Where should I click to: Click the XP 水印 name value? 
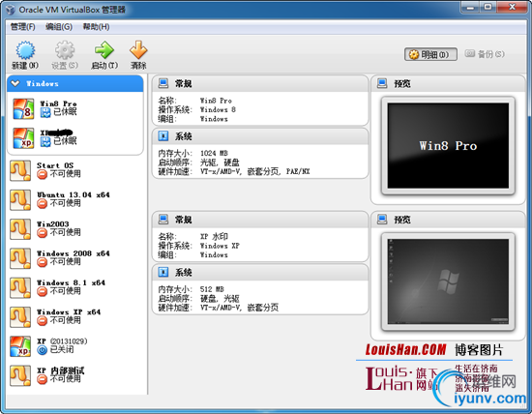[214, 237]
